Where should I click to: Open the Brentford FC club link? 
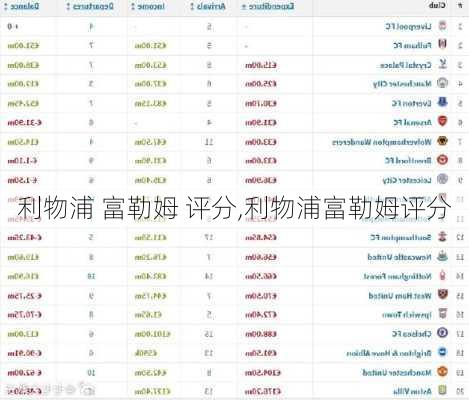(408, 161)
